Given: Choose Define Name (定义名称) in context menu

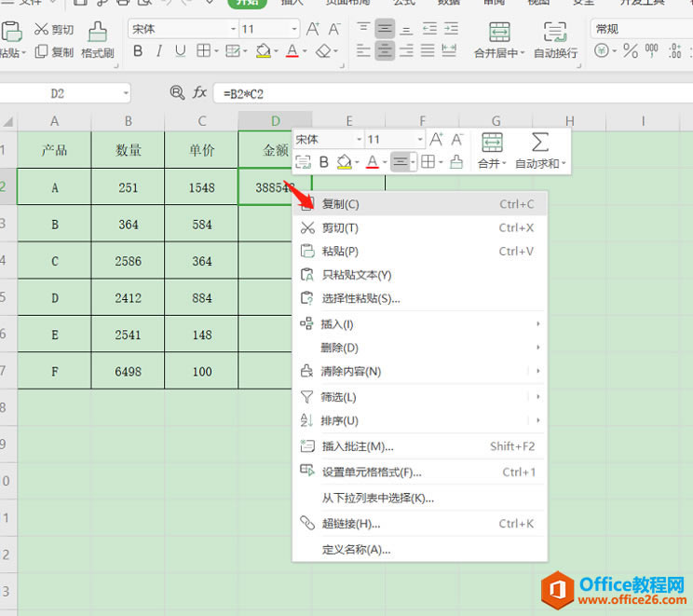Looking at the screenshot, I should point(420,549).
